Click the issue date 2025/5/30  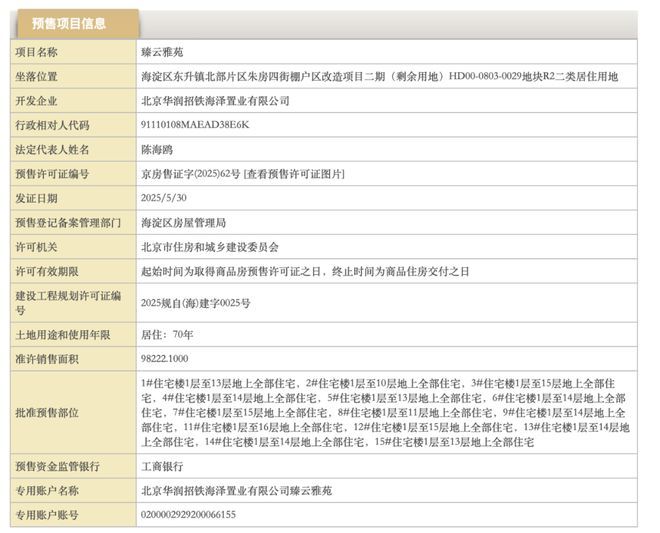[x=165, y=198]
